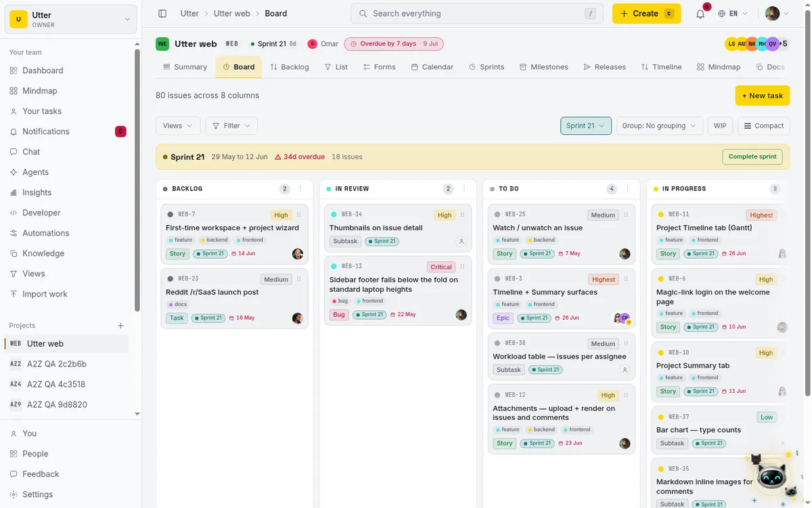
Task: Switch to the Timeline tab
Action: coord(661,67)
